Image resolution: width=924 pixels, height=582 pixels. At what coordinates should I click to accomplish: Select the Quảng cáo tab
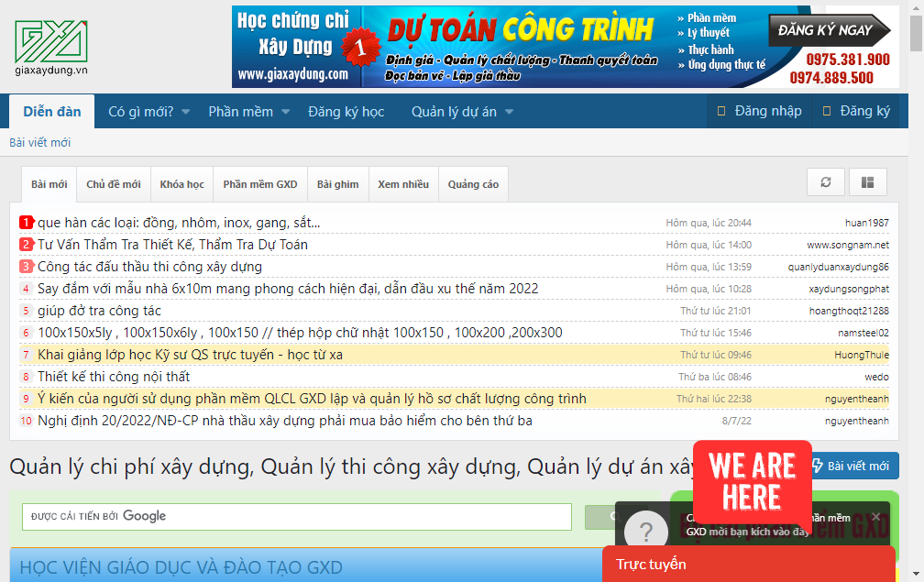(473, 184)
